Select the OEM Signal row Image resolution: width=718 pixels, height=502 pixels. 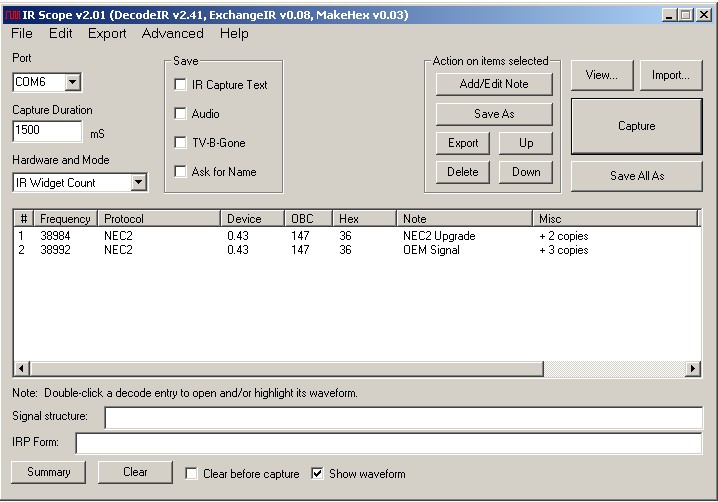[430, 250]
